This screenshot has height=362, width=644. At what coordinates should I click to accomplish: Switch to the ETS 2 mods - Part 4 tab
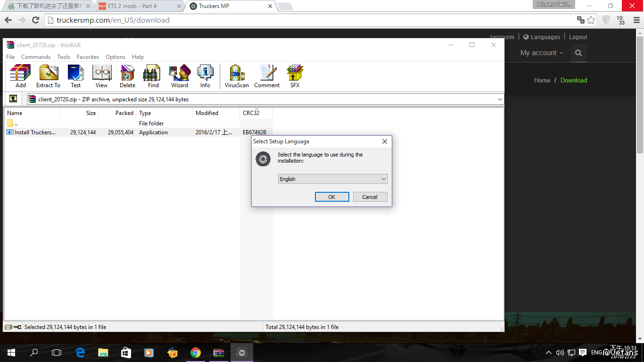140,6
